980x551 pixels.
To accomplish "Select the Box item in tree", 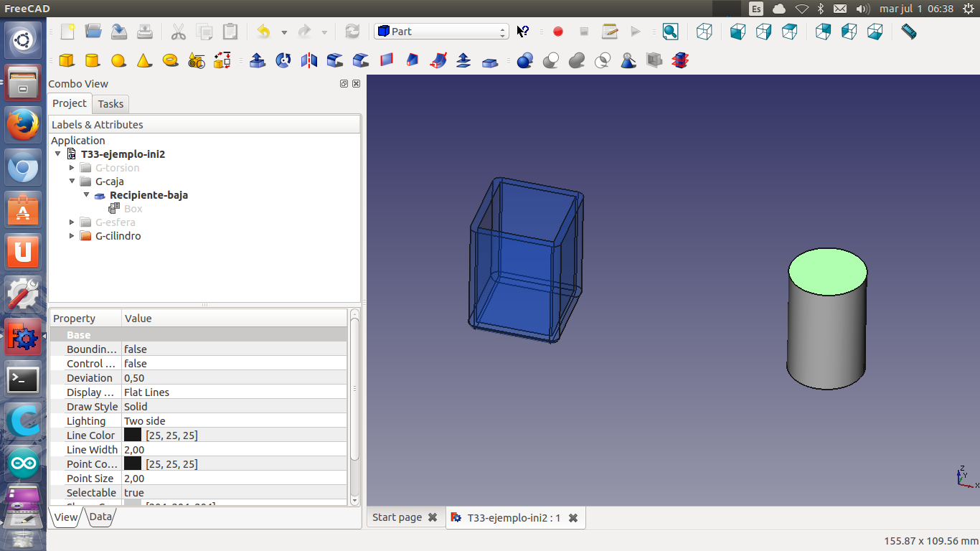I will tap(133, 209).
